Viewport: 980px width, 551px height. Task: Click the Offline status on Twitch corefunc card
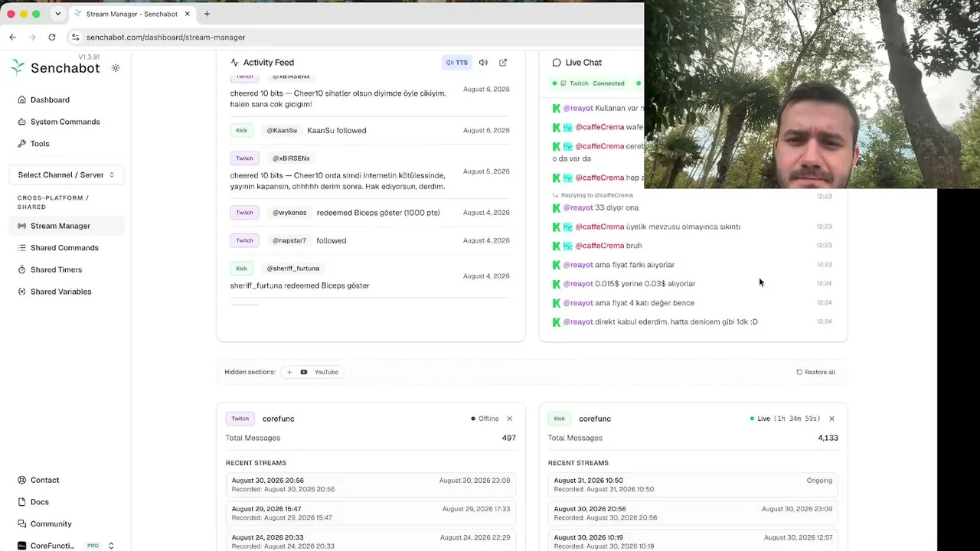pyautogui.click(x=485, y=419)
